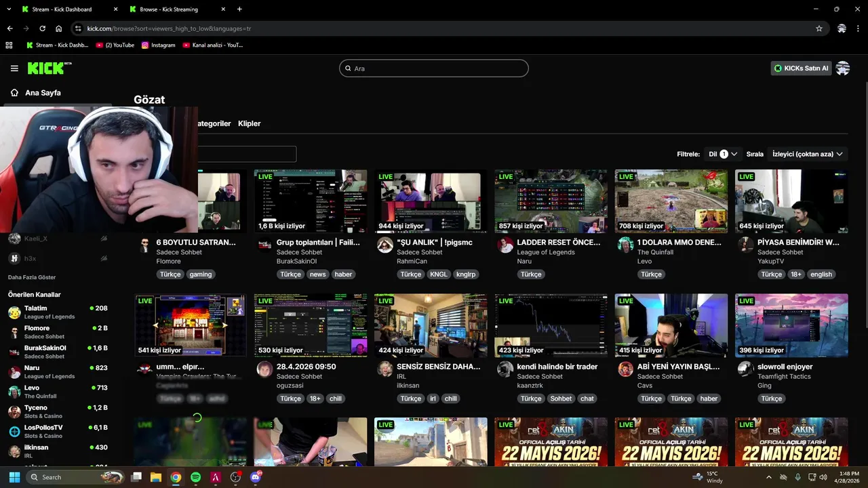Click the kaanztrk channel avatar
The image size is (868, 488).
coord(505,369)
